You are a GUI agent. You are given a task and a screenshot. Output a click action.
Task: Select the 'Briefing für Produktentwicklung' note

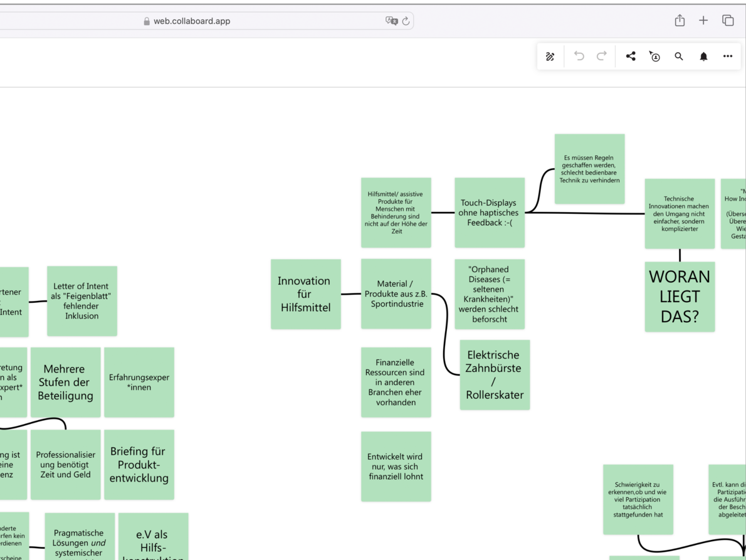pyautogui.click(x=139, y=464)
